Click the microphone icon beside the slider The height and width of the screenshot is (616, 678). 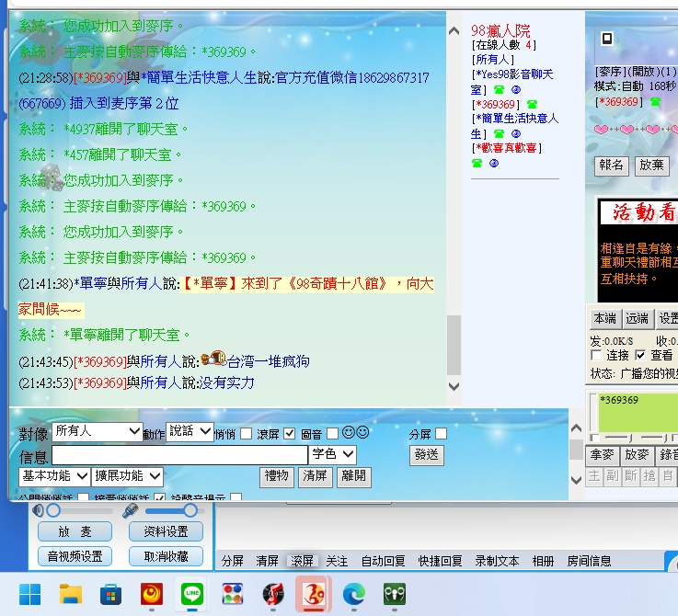pyautogui.click(x=131, y=509)
